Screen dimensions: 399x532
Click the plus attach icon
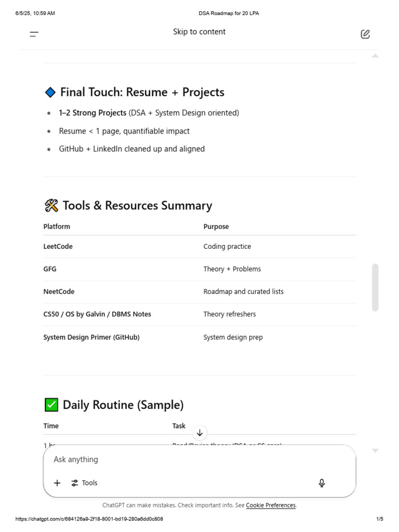57,483
